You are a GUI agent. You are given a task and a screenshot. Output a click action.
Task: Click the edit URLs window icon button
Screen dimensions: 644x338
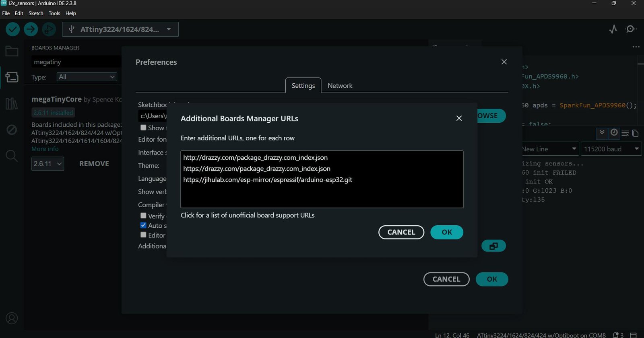pos(493,246)
